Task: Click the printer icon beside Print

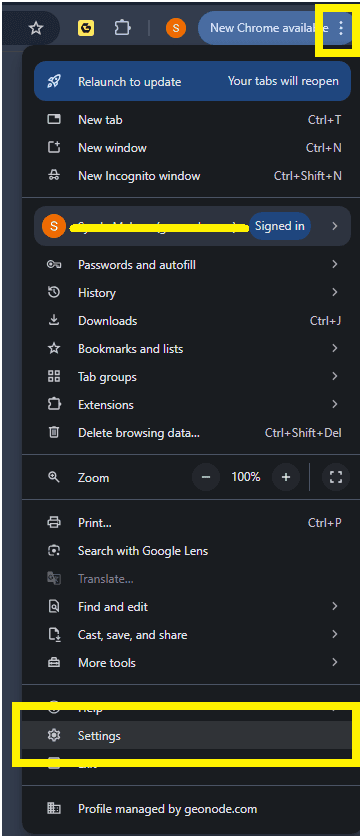Action: pos(54,523)
